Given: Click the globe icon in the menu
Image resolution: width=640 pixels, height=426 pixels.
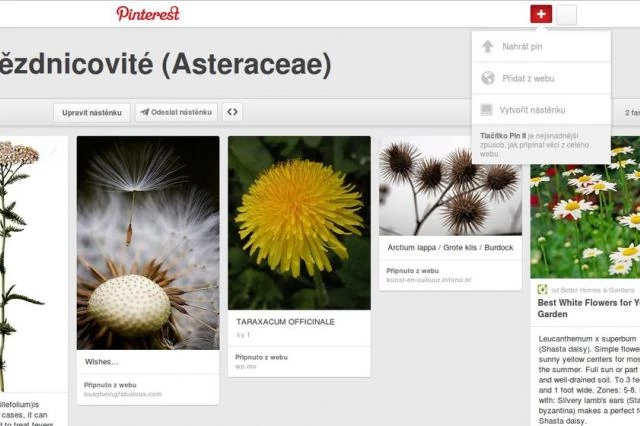Looking at the screenshot, I should (488, 78).
